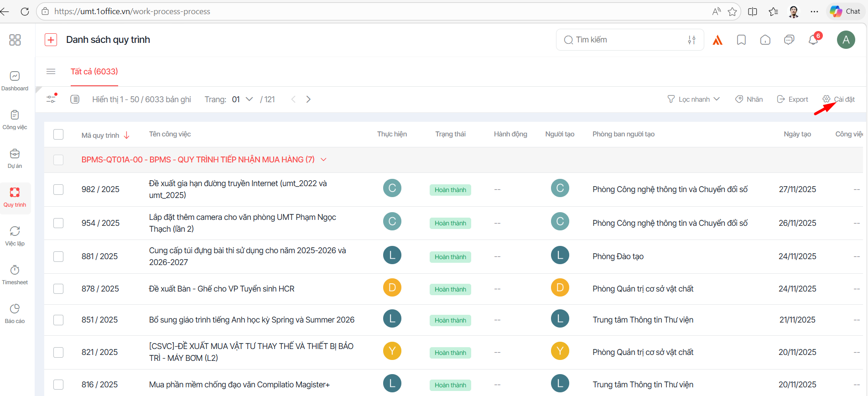Image resolution: width=868 pixels, height=396 pixels.
Task: Open the Timesheet sidebar icon
Action: click(x=15, y=275)
